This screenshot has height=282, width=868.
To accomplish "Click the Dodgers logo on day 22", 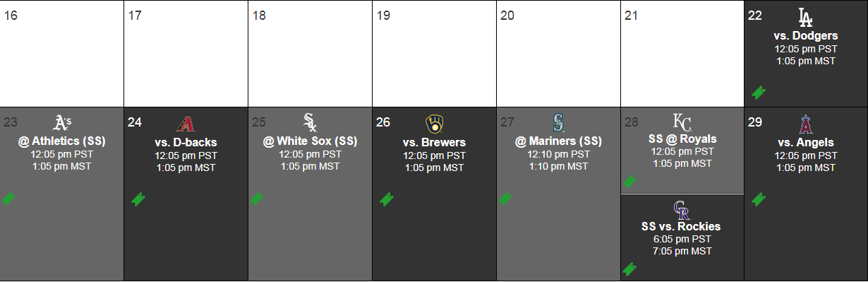I will click(805, 17).
